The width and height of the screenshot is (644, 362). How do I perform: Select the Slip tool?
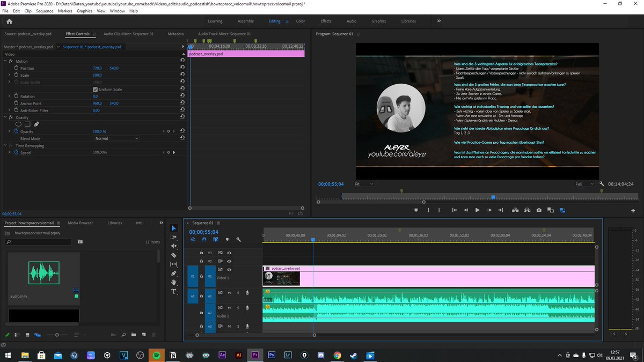pos(174,264)
